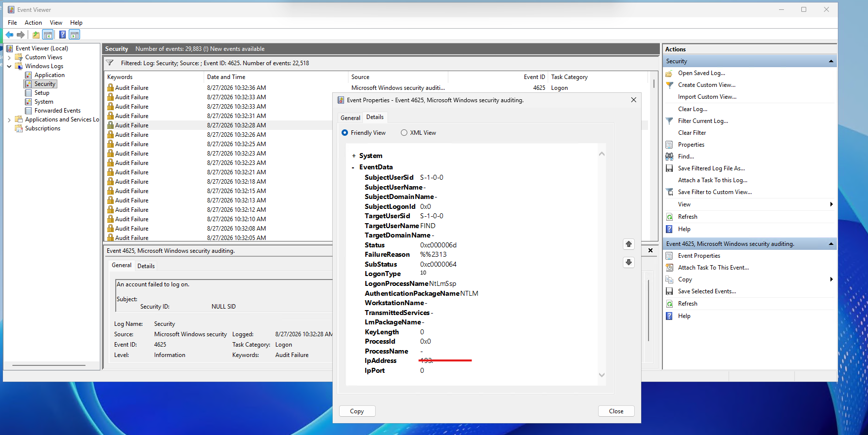Image resolution: width=868 pixels, height=435 pixels.
Task: Click the Properties icon in the Actions pane
Action: [x=669, y=145]
